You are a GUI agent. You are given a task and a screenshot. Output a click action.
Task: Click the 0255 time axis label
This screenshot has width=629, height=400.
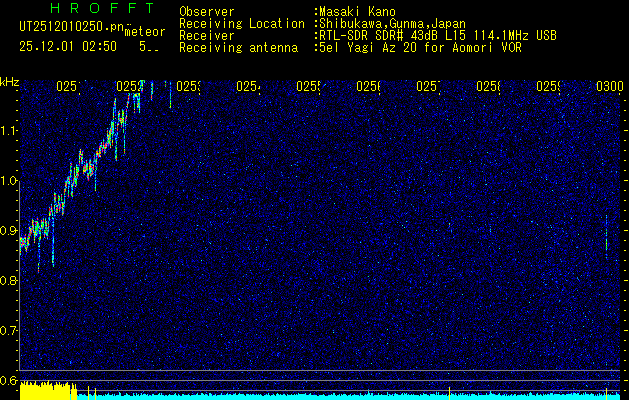308,86
